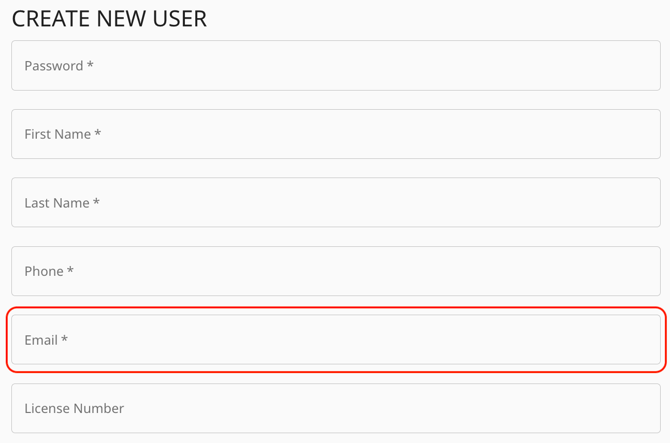This screenshot has width=670, height=443.
Task: Click the word CREATE in the heading
Action: [47, 18]
